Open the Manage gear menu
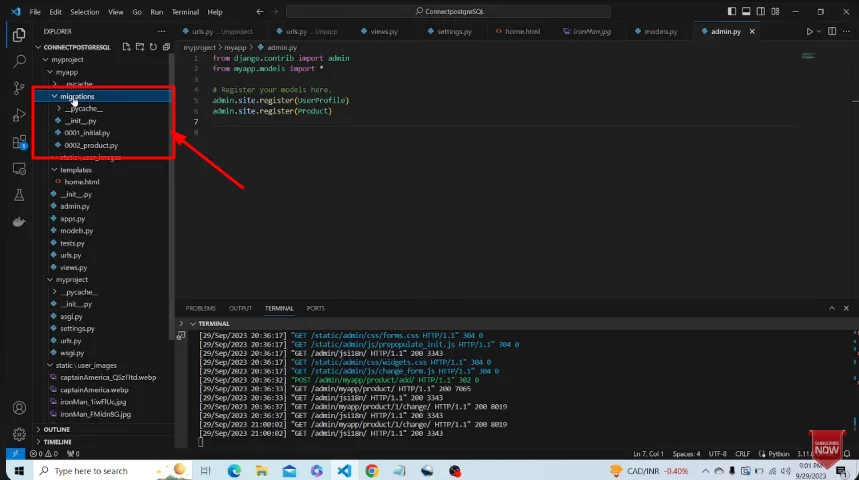 point(19,435)
